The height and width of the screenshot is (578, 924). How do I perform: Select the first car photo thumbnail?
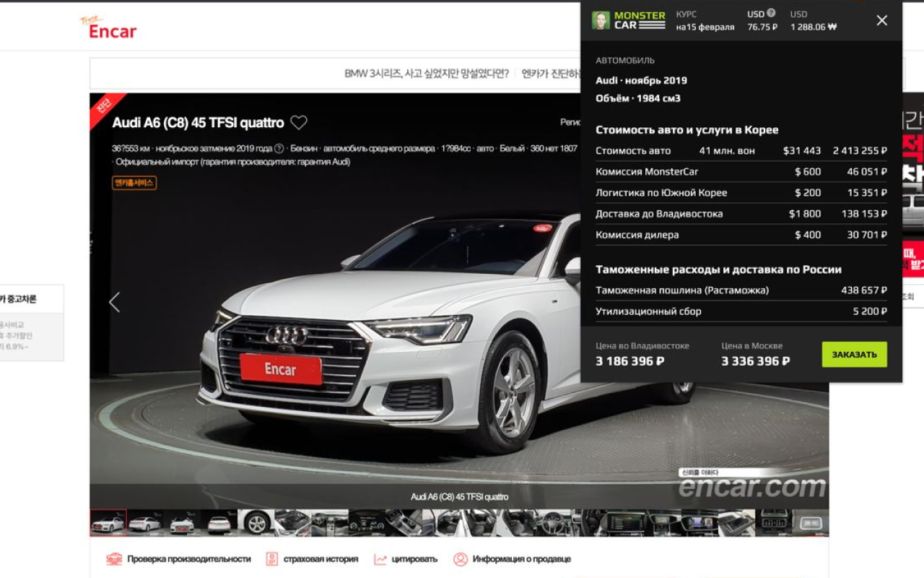(x=108, y=522)
